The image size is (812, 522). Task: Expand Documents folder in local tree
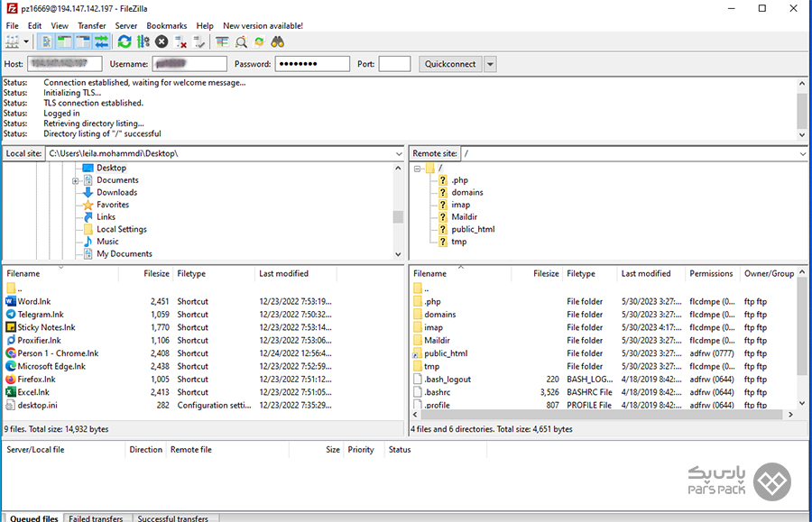coord(76,180)
